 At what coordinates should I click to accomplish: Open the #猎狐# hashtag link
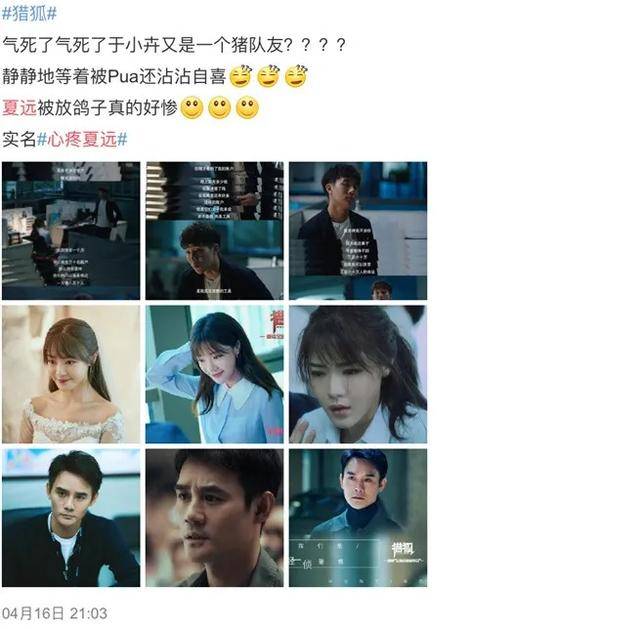click(x=29, y=13)
